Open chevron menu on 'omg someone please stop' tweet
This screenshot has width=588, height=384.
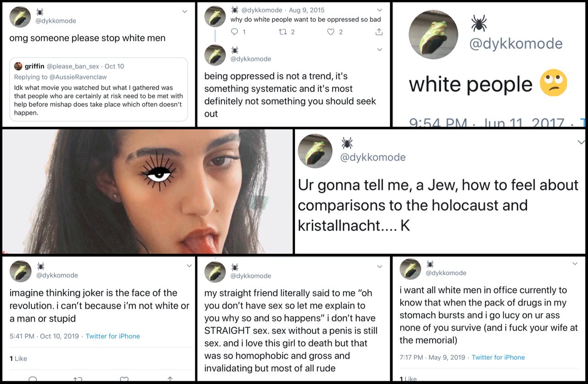[x=185, y=11]
